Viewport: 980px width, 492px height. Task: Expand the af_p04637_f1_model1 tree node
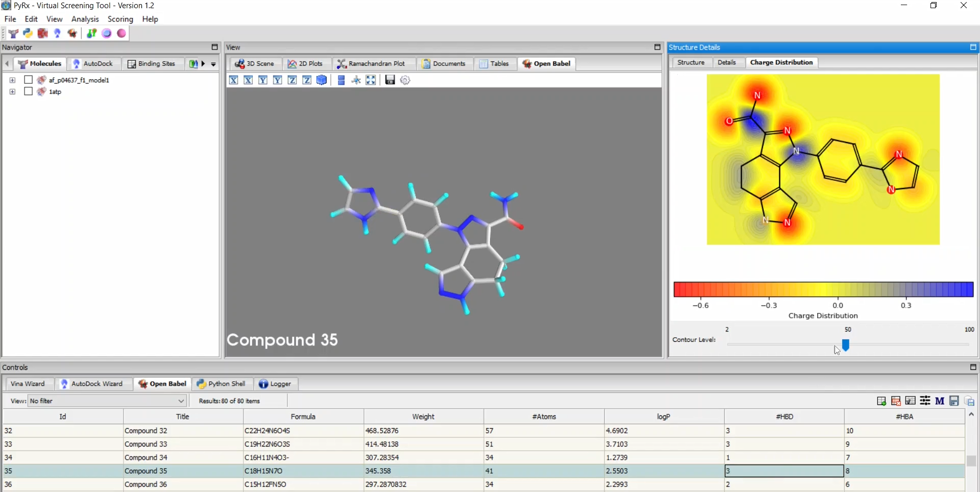click(12, 80)
